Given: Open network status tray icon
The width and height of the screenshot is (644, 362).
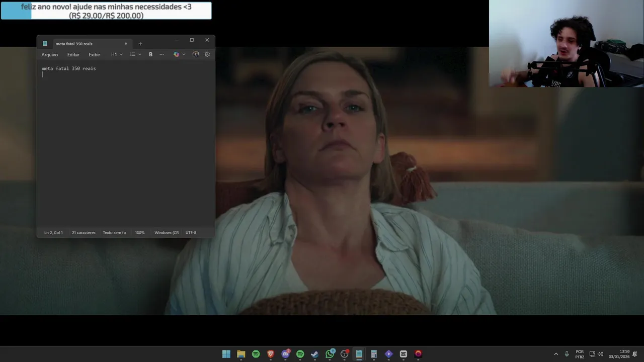Looking at the screenshot, I should coord(593,354).
